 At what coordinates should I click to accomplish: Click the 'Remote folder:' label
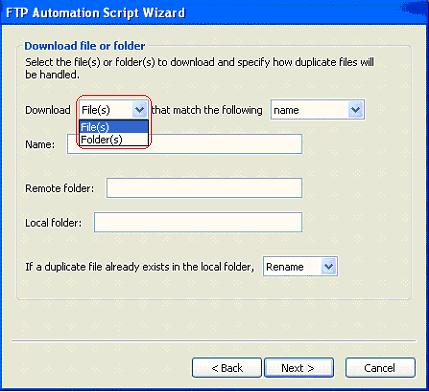click(60, 188)
